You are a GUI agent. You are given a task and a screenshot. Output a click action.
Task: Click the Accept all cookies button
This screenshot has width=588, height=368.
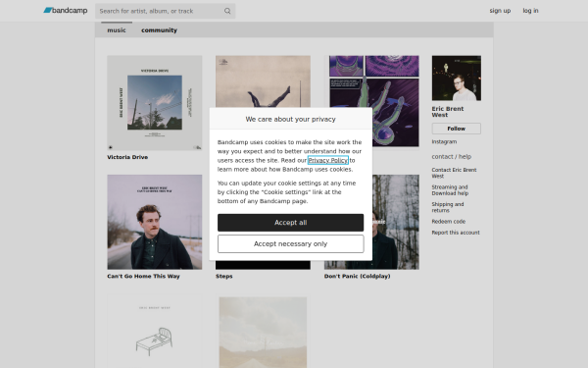pos(291,223)
